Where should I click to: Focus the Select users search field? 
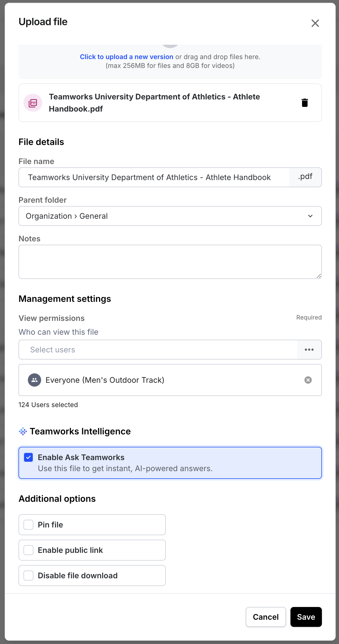point(158,350)
